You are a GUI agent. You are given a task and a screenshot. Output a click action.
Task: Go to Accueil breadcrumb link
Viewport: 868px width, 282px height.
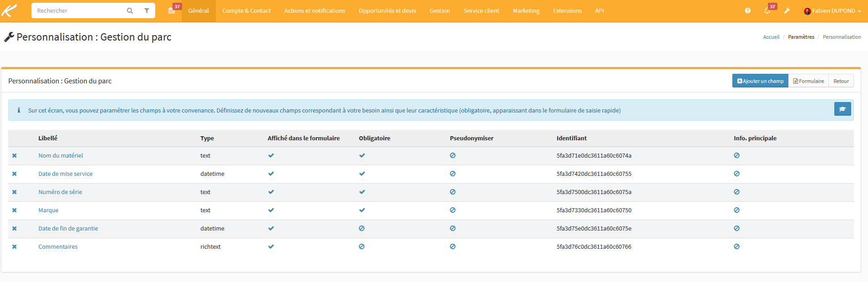click(x=771, y=37)
